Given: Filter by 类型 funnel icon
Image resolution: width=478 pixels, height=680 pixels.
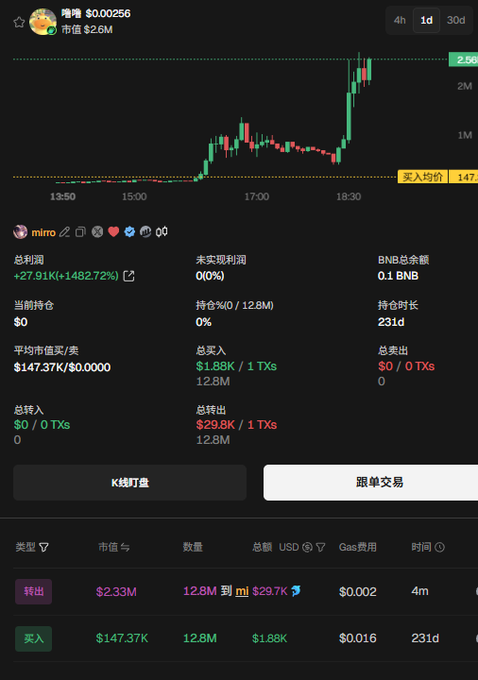Looking at the screenshot, I should coord(44,547).
